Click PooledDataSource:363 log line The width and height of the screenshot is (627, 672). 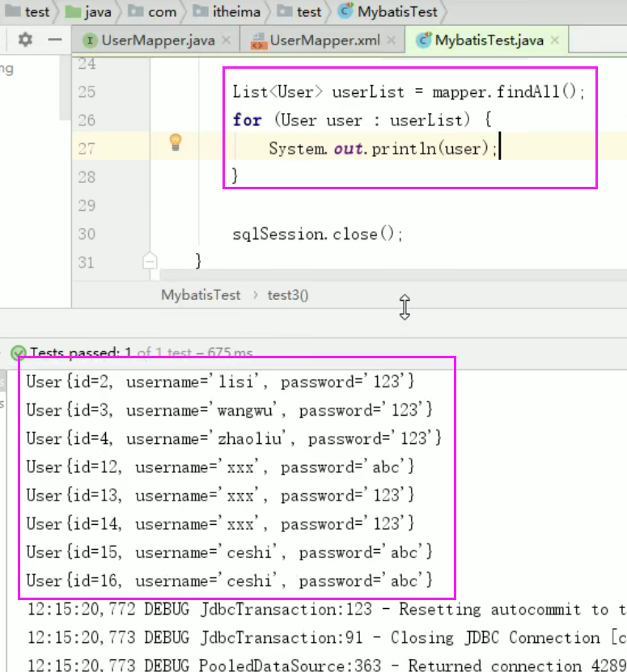pos(327,665)
